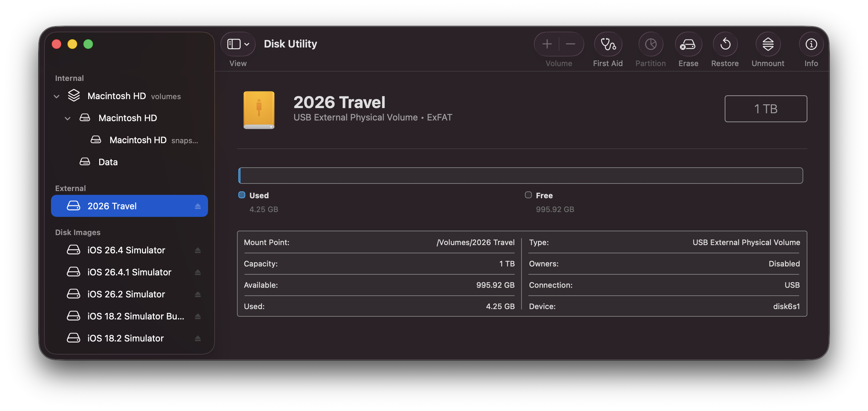
Task: Click the 1 TB capacity box
Action: pyautogui.click(x=766, y=109)
